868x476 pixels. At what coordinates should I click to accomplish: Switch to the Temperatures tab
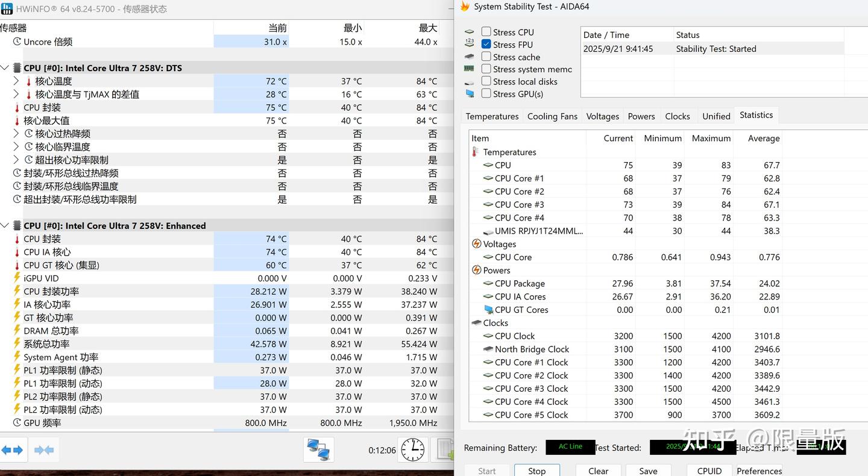[492, 116]
